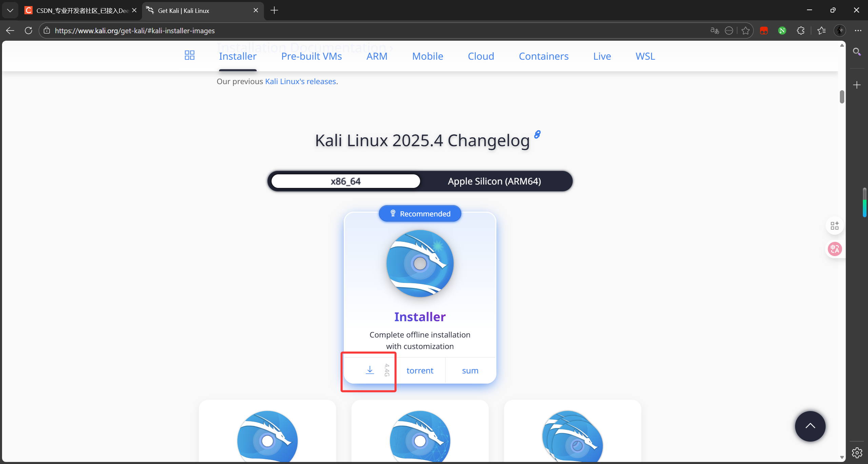Open the Pre-built VMs tab
The width and height of the screenshot is (868, 464).
tap(311, 56)
